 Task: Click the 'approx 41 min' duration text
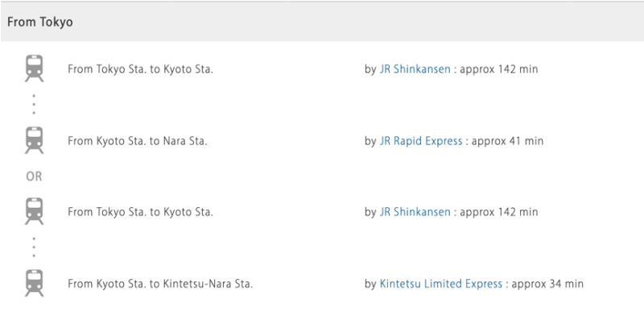[507, 141]
